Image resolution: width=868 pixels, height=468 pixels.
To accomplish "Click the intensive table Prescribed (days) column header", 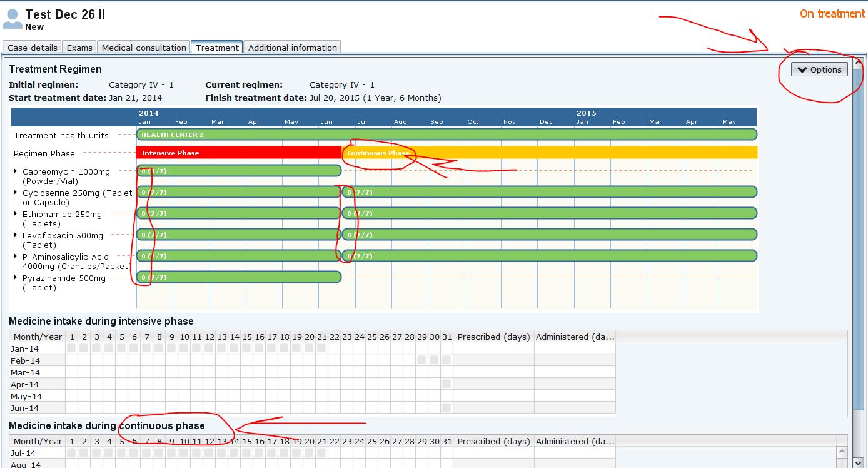I will [x=494, y=337].
